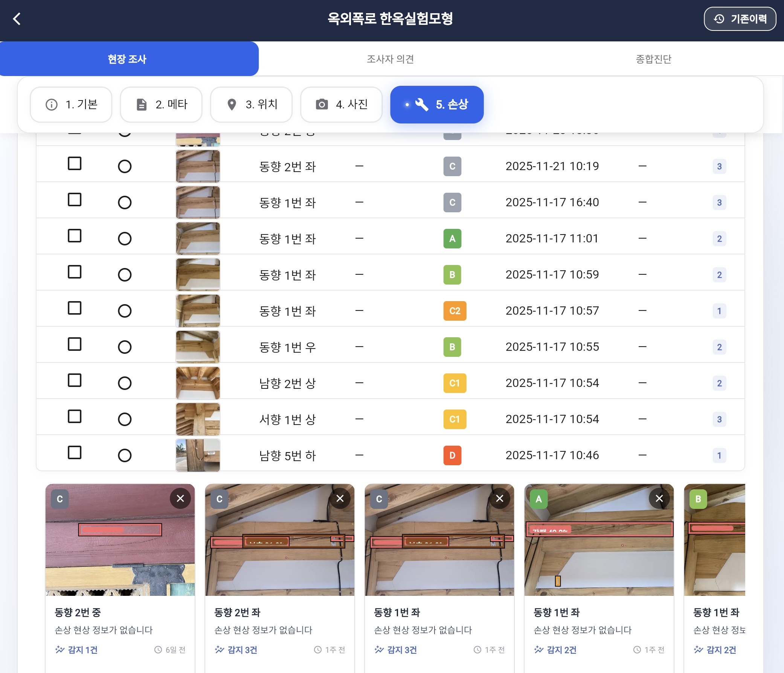This screenshot has width=784, height=673.
Task: Open thumbnail of 남향 5번 하 row
Action: point(198,455)
